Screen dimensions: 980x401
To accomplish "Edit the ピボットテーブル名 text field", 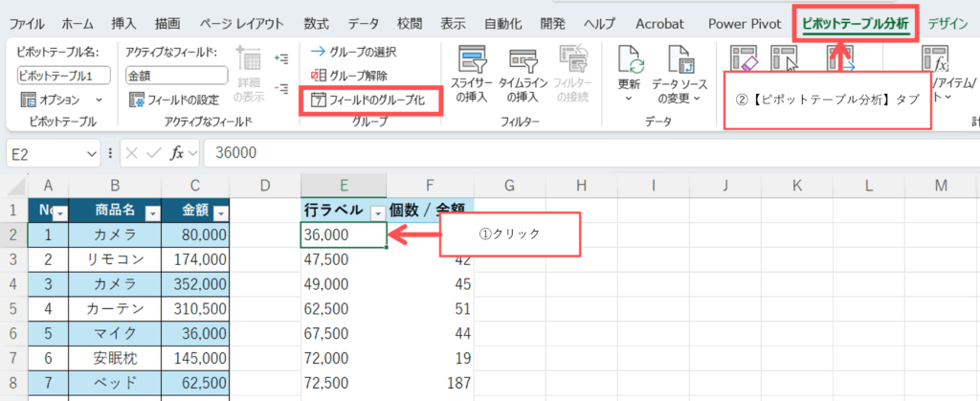I will coord(63,75).
